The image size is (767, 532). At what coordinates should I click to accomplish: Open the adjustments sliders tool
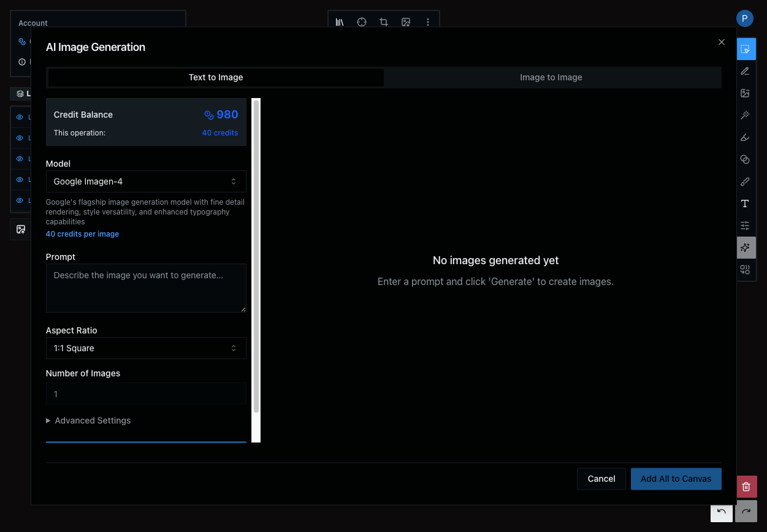tap(745, 226)
